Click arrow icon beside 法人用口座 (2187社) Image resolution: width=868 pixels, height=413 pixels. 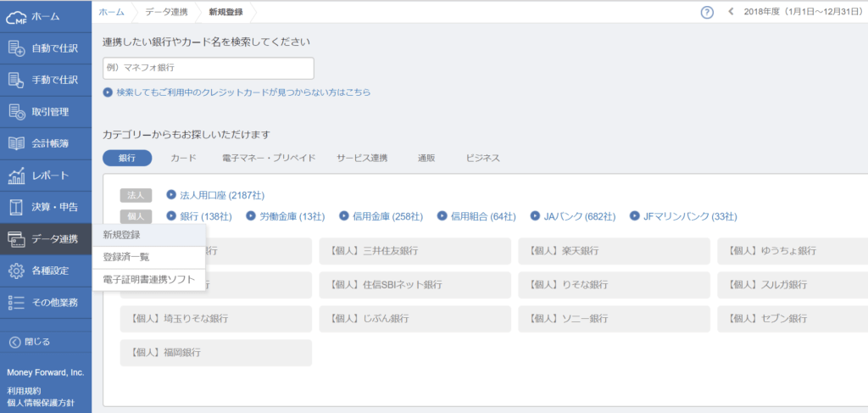click(171, 195)
